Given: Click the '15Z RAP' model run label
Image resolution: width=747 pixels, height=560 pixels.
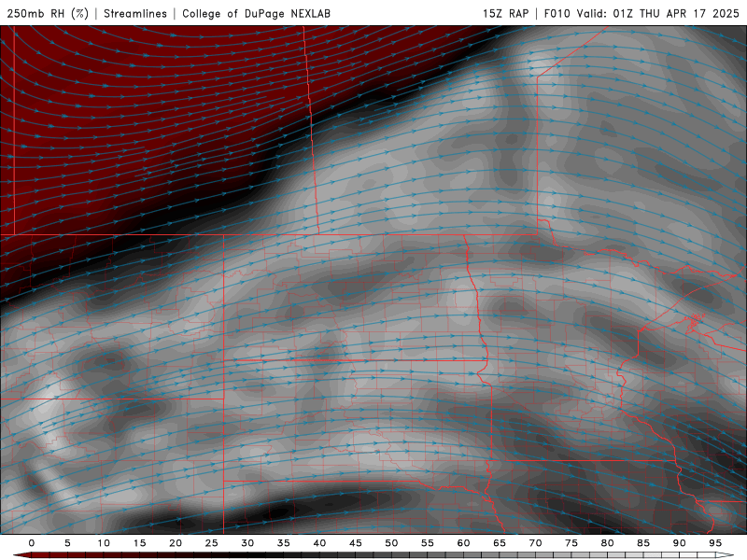Looking at the screenshot, I should 505,13.
